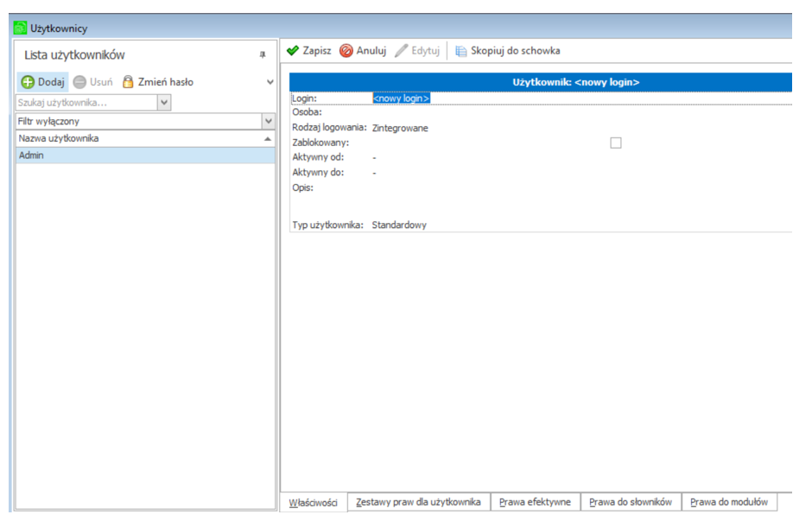The height and width of the screenshot is (521, 812).
Task: Click the Osoba field label
Action: tap(307, 111)
